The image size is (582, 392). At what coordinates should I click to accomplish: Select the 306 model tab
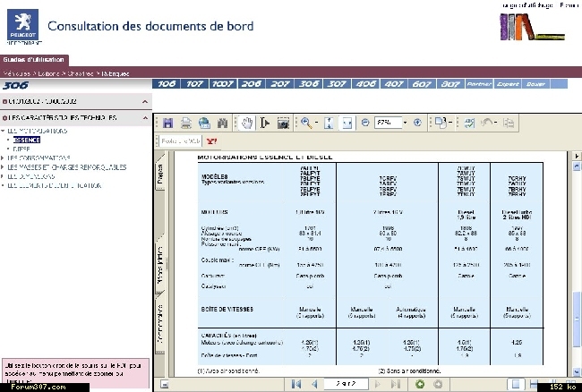click(x=308, y=84)
